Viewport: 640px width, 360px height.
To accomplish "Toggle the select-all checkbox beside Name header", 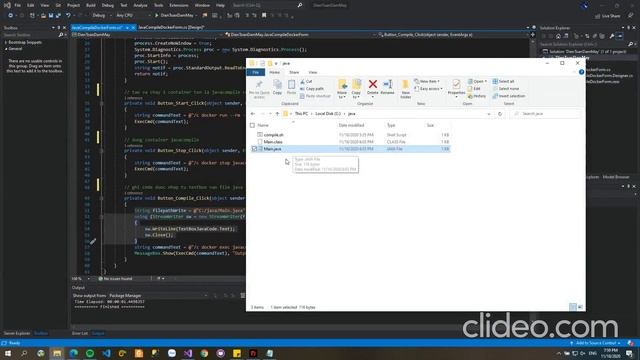I will tap(252, 125).
